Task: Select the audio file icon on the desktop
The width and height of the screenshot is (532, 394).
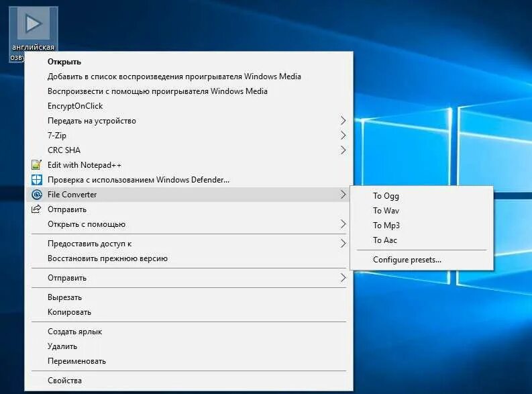Action: pyautogui.click(x=34, y=24)
